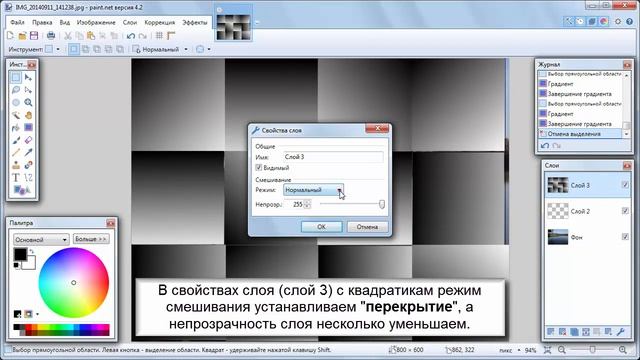The width and height of the screenshot is (640, 360).
Task: Open the Файл menu
Action: pos(18,22)
